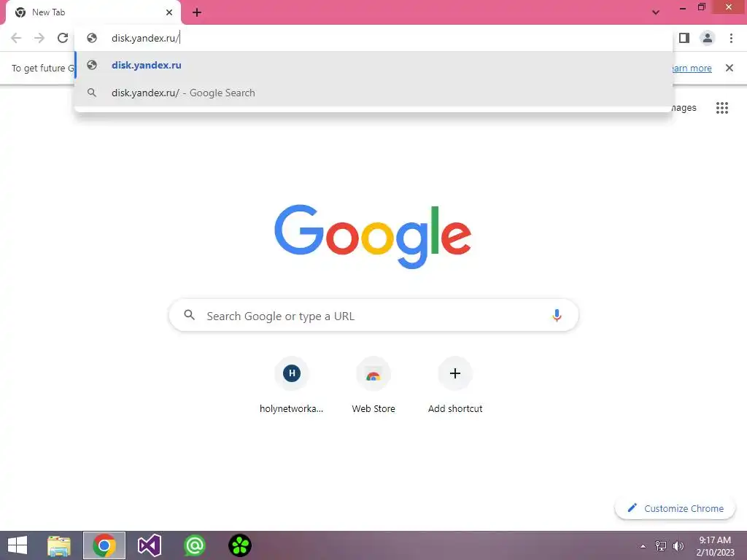Screen dimensions: 747x560
Task: Open Chrome three-dot menu
Action: click(x=731, y=38)
